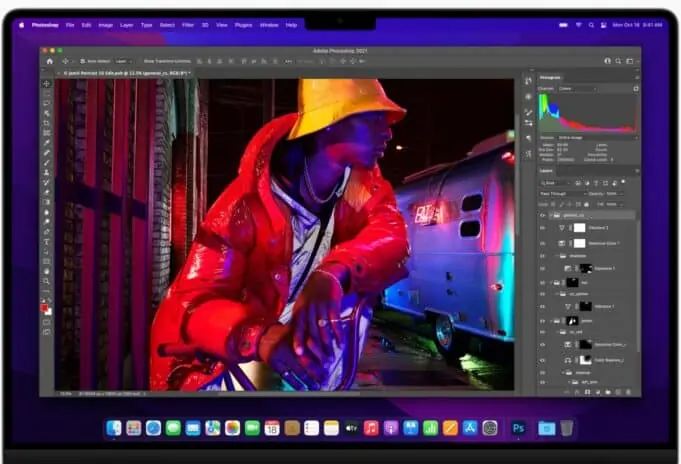Click the open document tab title
This screenshot has height=464, width=681.
[127, 73]
